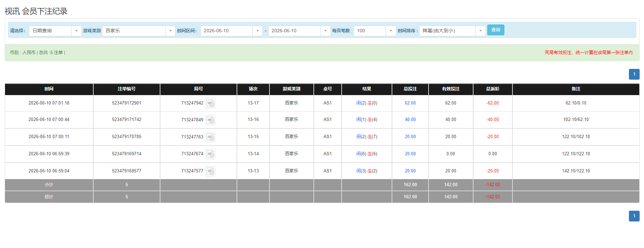Screen dimensions: 644x248
Task: Click result 闲(2) 庄(0)
Action: (366, 103)
